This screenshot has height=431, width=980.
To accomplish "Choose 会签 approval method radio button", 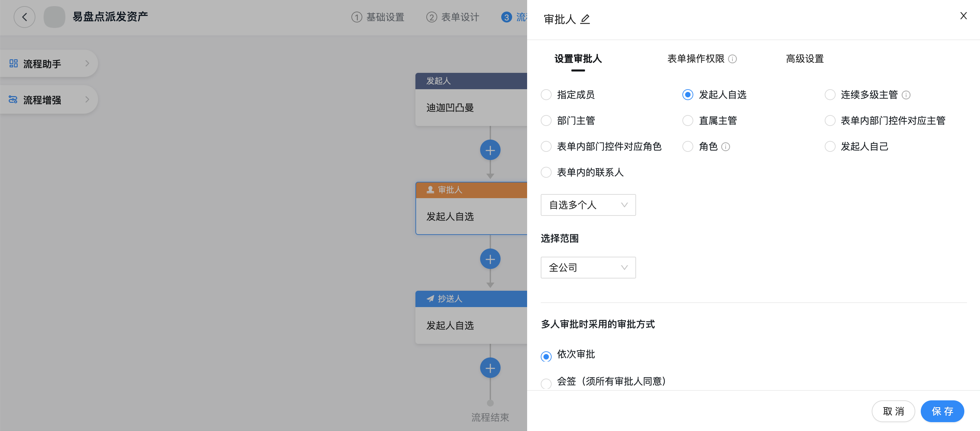I will click(546, 383).
